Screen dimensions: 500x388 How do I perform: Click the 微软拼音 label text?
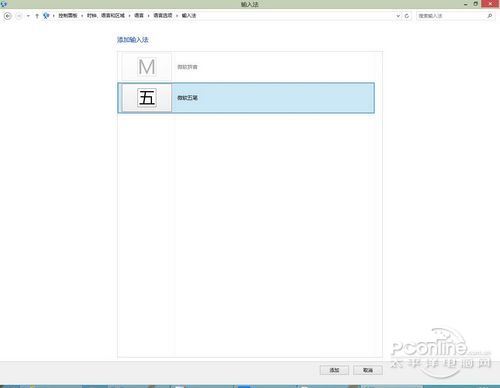pos(187,67)
